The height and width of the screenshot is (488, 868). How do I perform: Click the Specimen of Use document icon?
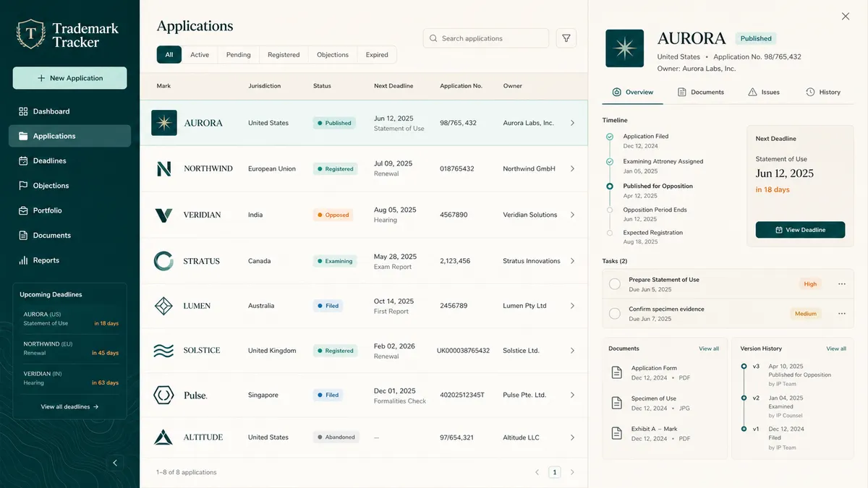(617, 403)
